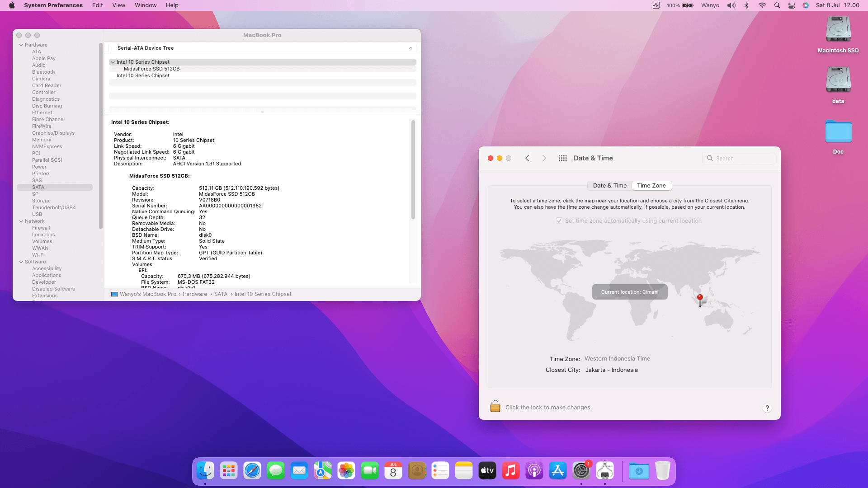Toggle set time zone automatically checkbox
This screenshot has width=868, height=488.
[x=559, y=221]
